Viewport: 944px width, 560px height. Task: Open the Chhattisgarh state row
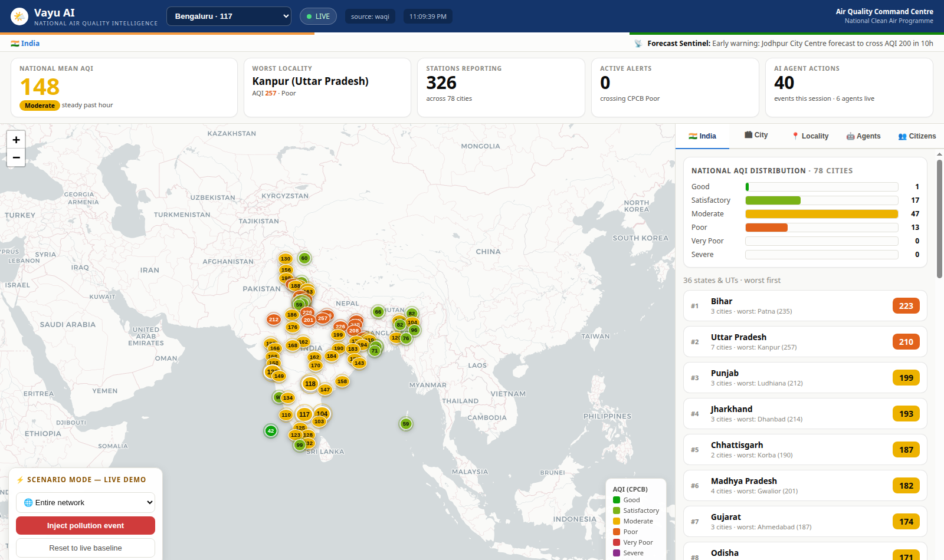click(805, 450)
